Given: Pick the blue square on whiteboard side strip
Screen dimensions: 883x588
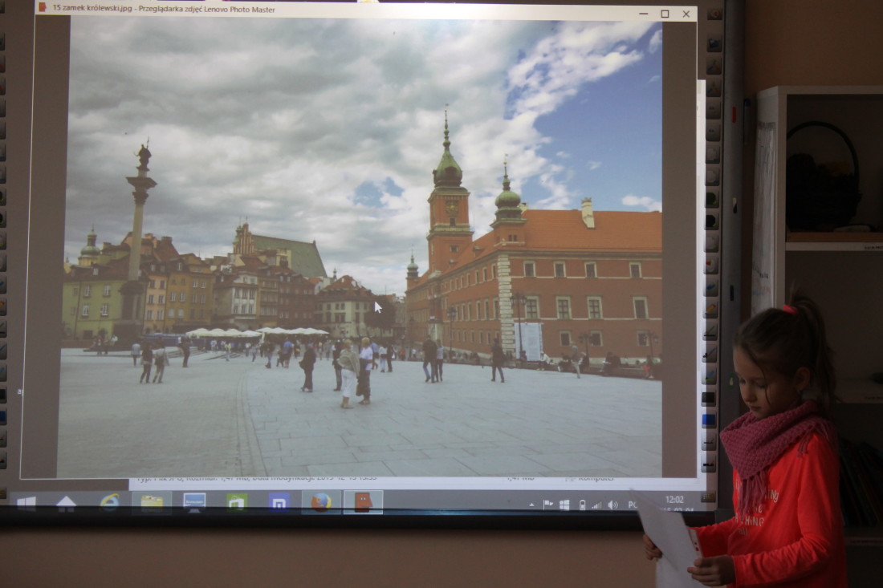Looking at the screenshot, I should click(x=709, y=420).
